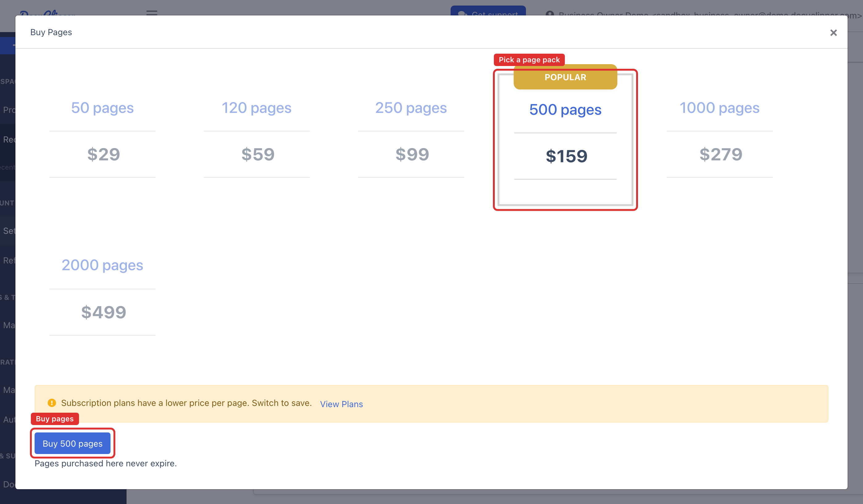Screen dimensions: 863x504
Task: Click the Buy 500 pages button
Action: click(73, 444)
